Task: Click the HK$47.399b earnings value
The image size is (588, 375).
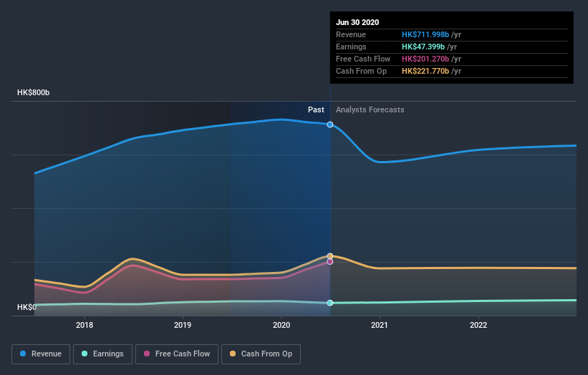Action: tap(423, 47)
